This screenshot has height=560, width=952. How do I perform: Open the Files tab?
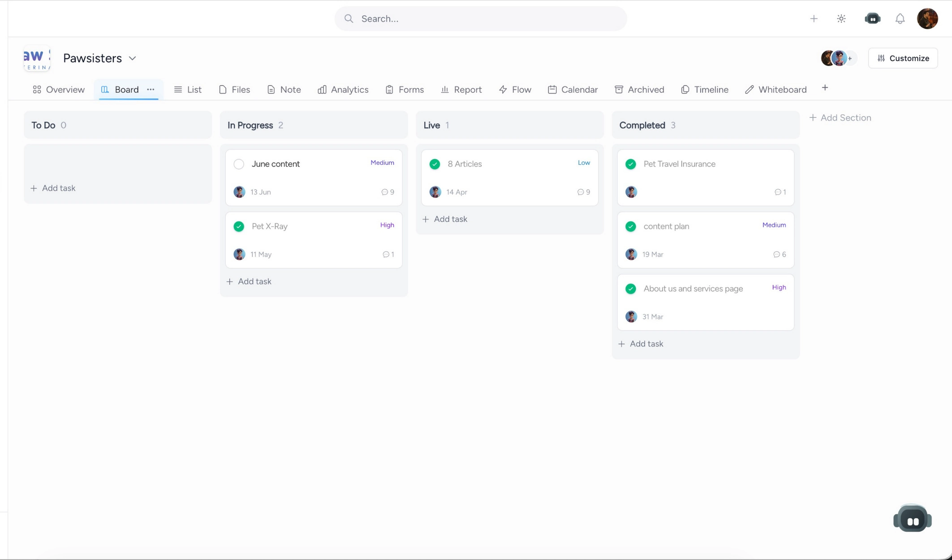coord(234,90)
